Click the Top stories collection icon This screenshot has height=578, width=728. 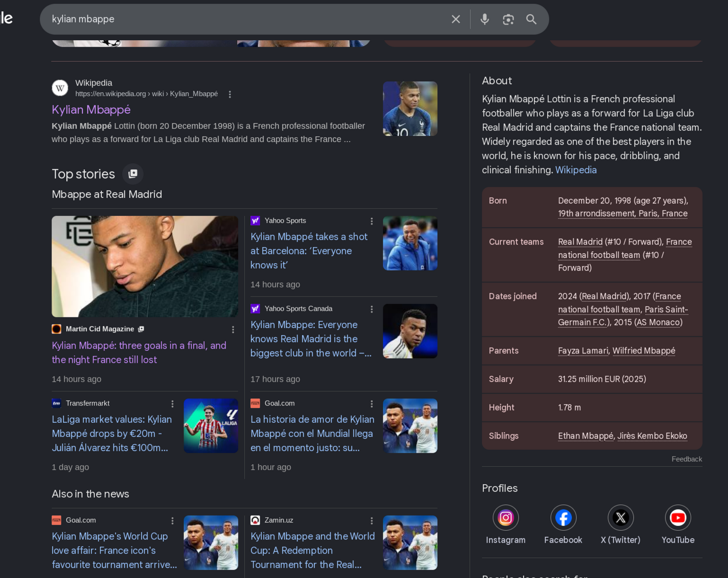pyautogui.click(x=133, y=174)
